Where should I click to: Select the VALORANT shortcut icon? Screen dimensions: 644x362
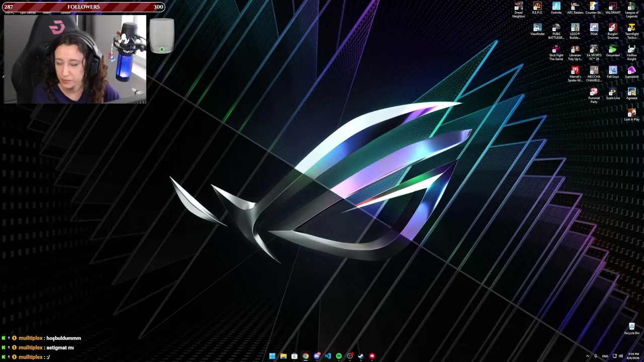coord(613,8)
